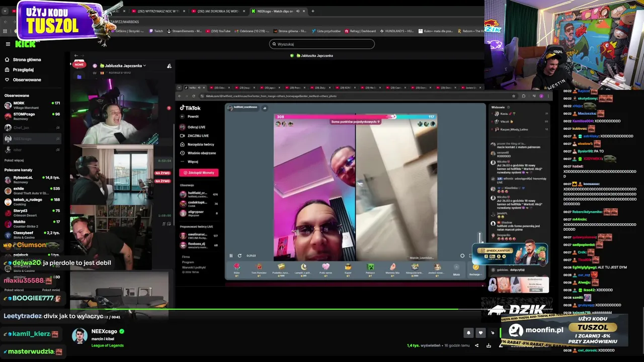Open Właśnie obejrzane in TikTok sidebar
The height and width of the screenshot is (362, 644).
(x=198, y=153)
